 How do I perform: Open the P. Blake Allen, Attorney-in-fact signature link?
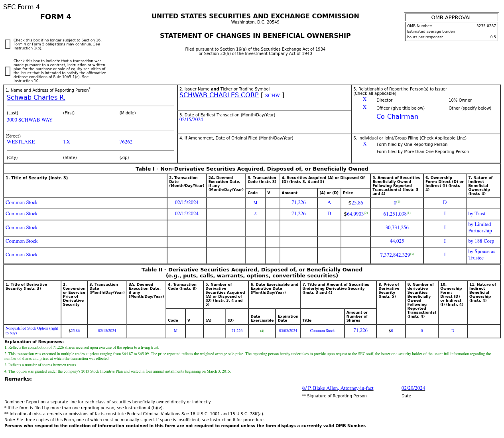[337, 388]
